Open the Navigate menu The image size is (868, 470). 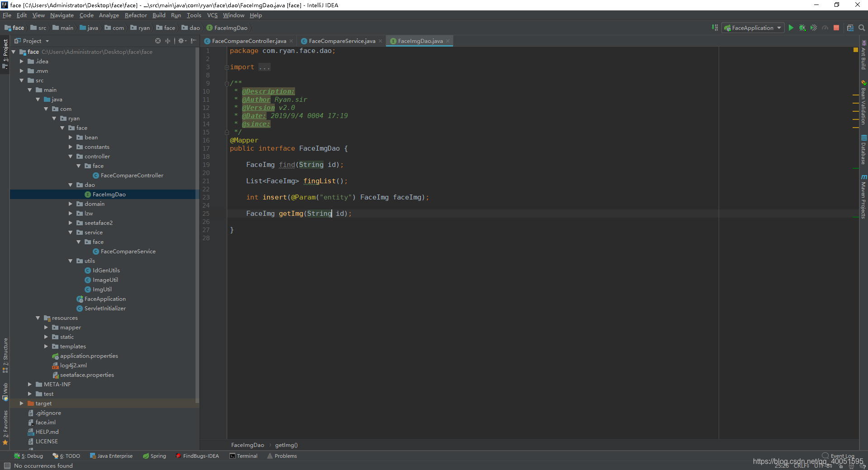click(x=62, y=15)
